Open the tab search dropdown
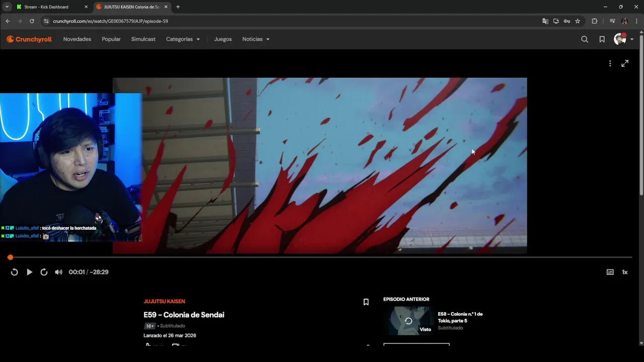Screen dimensions: 644x362 click(x=7, y=7)
